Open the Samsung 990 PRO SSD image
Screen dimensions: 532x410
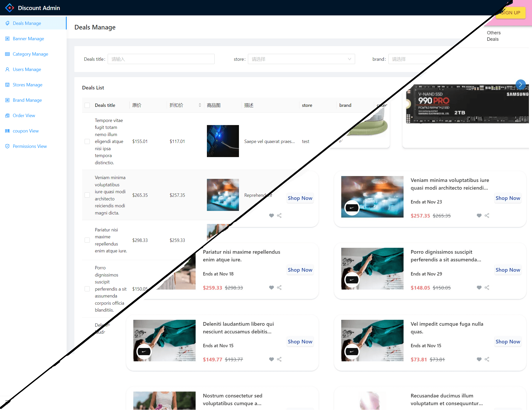tap(467, 104)
